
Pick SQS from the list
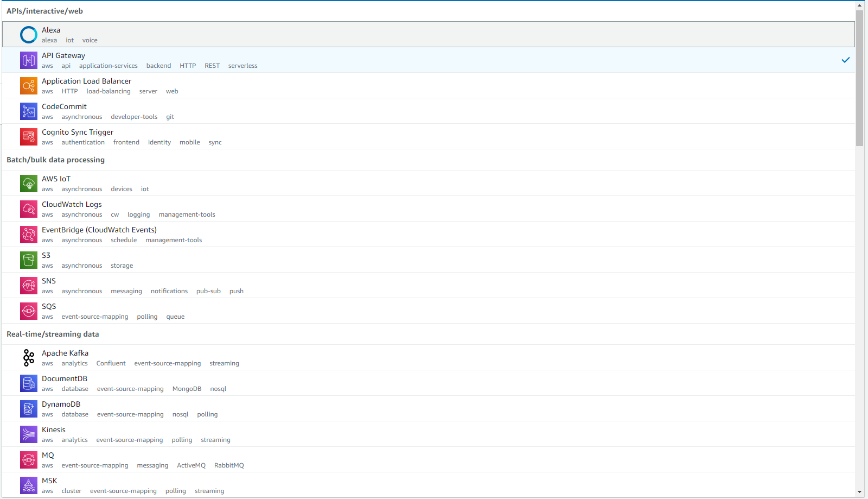[x=429, y=311]
